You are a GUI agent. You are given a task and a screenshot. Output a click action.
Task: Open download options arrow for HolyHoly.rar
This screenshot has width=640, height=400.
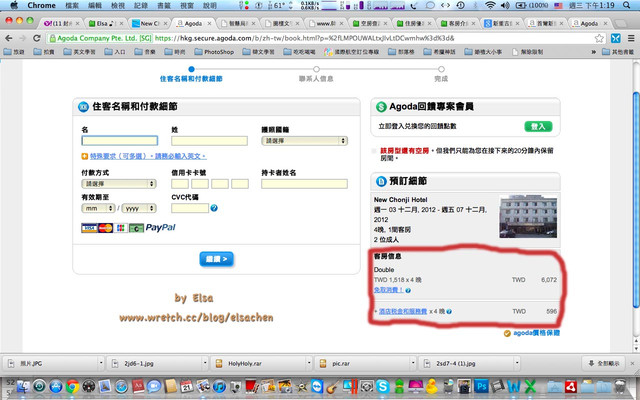click(309, 363)
